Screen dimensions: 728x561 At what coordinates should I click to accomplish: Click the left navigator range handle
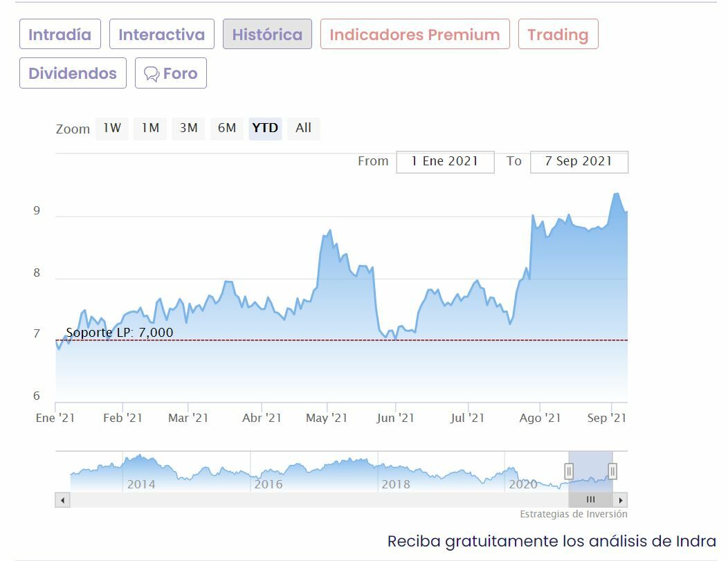[569, 472]
